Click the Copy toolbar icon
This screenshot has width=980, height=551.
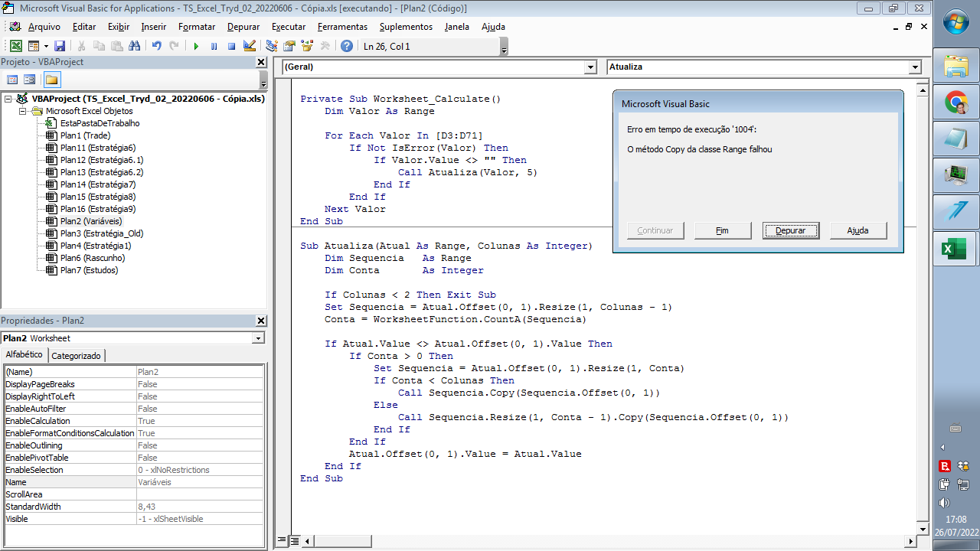pyautogui.click(x=99, y=46)
